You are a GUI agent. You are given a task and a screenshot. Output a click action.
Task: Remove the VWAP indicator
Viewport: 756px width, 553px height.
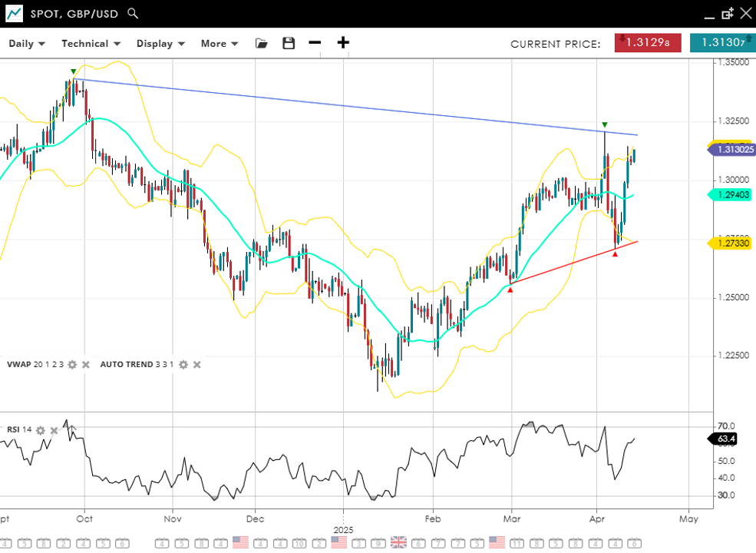(86, 365)
